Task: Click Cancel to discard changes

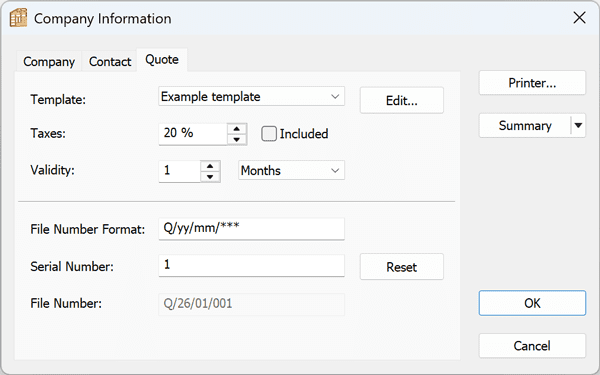Action: [x=532, y=346]
